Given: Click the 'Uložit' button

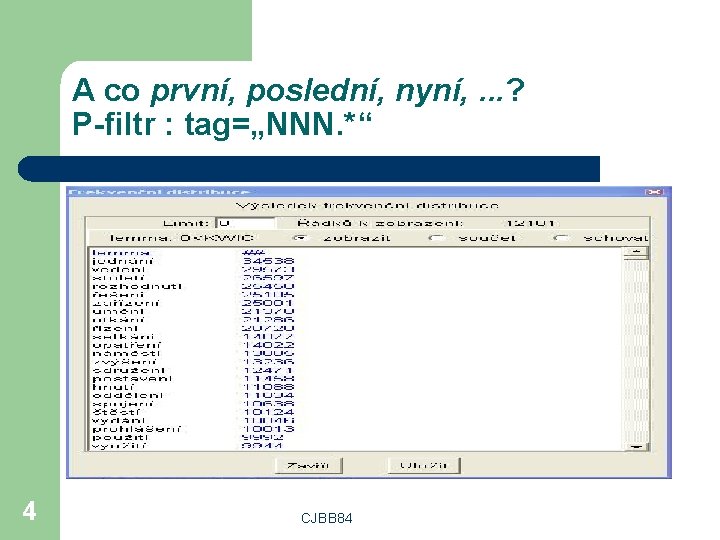Looking at the screenshot, I should click(423, 465).
